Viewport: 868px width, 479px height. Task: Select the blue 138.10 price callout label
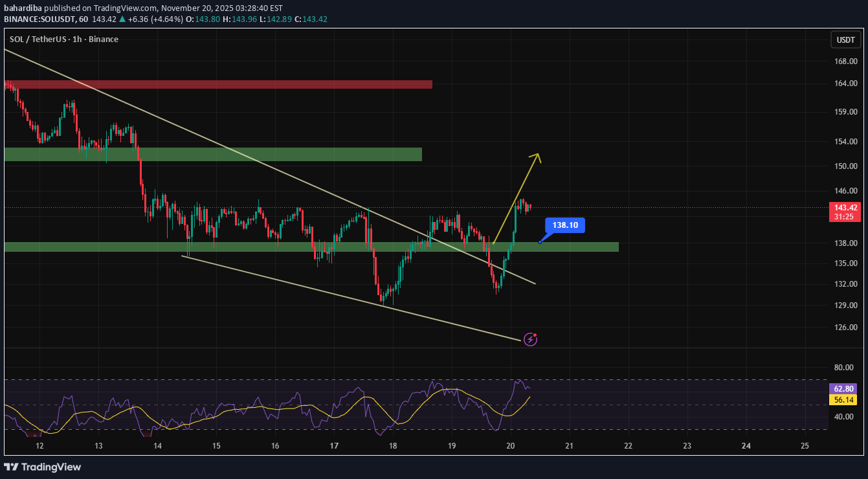click(564, 225)
